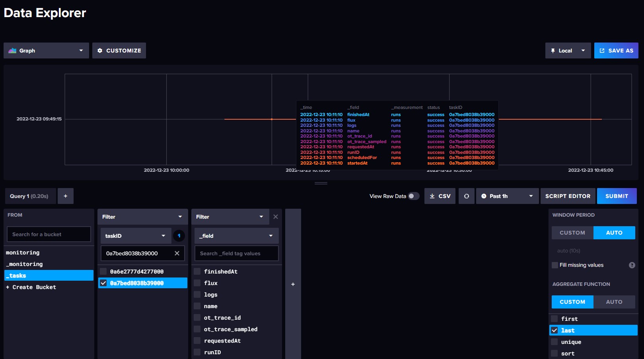Open the taskID tag key dropdown
Image resolution: width=644 pixels, height=359 pixels.
click(136, 236)
